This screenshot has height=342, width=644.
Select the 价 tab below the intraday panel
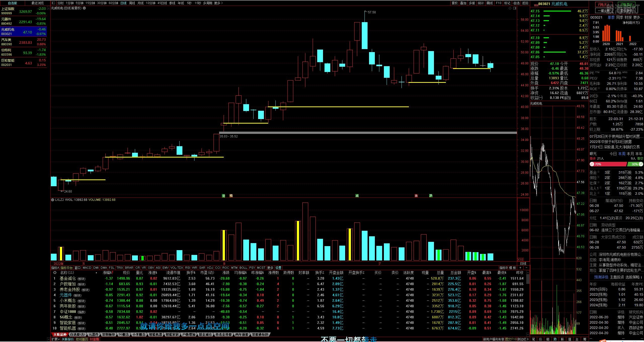pos(541,339)
